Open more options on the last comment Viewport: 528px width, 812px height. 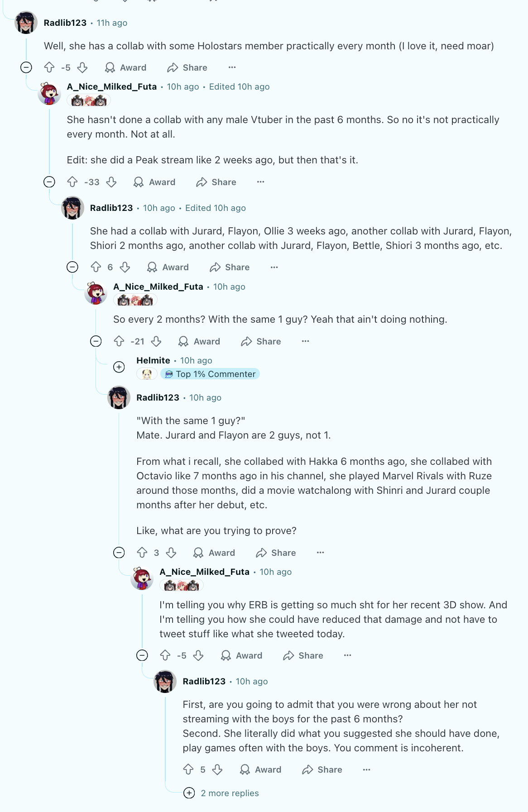[366, 769]
